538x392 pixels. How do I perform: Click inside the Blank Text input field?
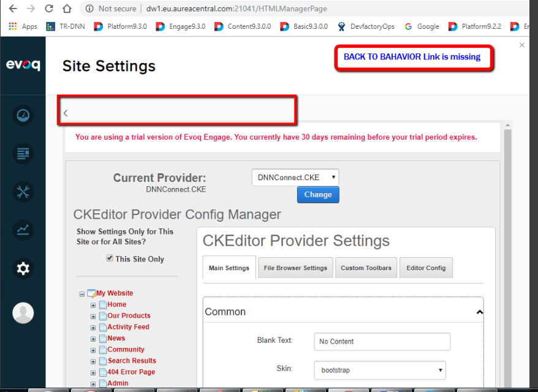tap(382, 341)
